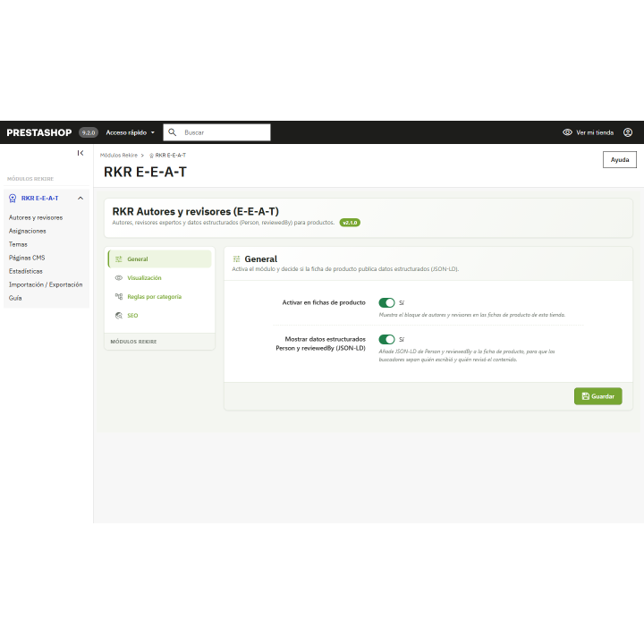Open Autores y revisores in sidebar
The width and height of the screenshot is (644, 644).
click(36, 217)
